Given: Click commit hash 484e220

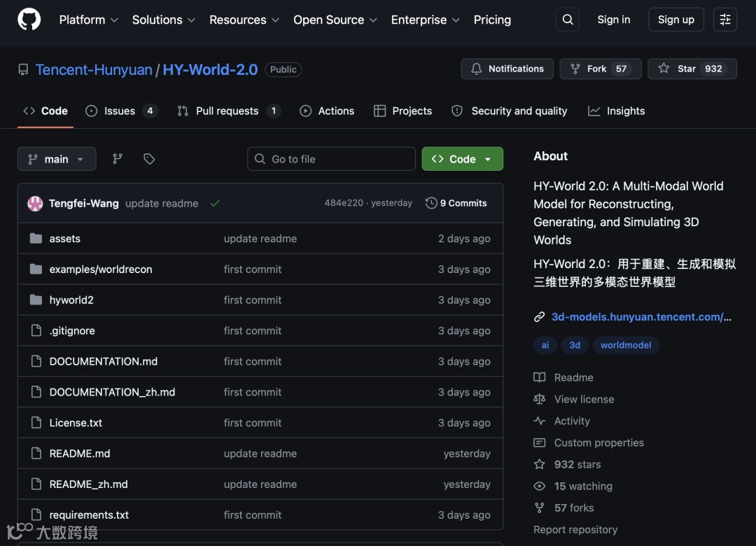Looking at the screenshot, I should (344, 203).
